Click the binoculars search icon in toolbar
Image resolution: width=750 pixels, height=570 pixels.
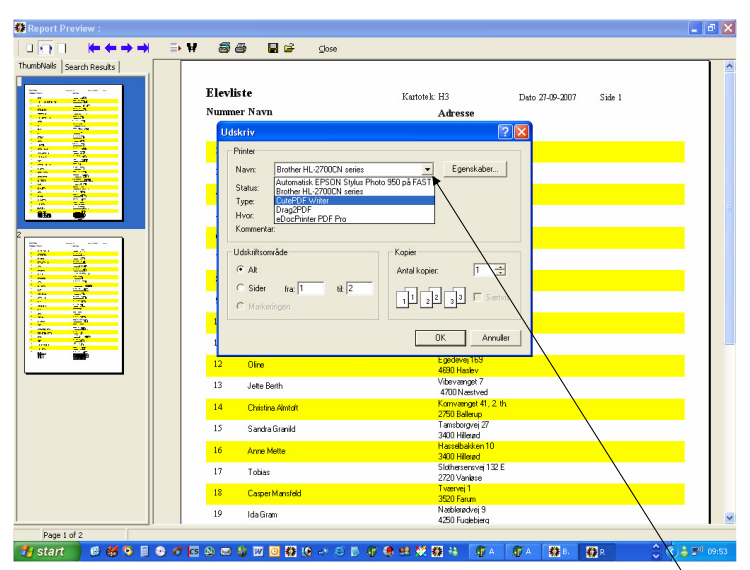[x=192, y=48]
